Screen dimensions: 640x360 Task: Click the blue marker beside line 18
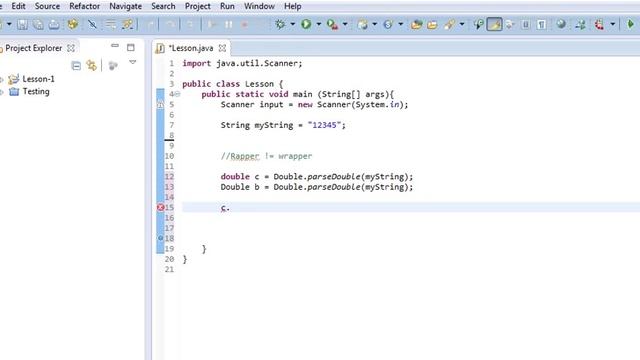160,238
